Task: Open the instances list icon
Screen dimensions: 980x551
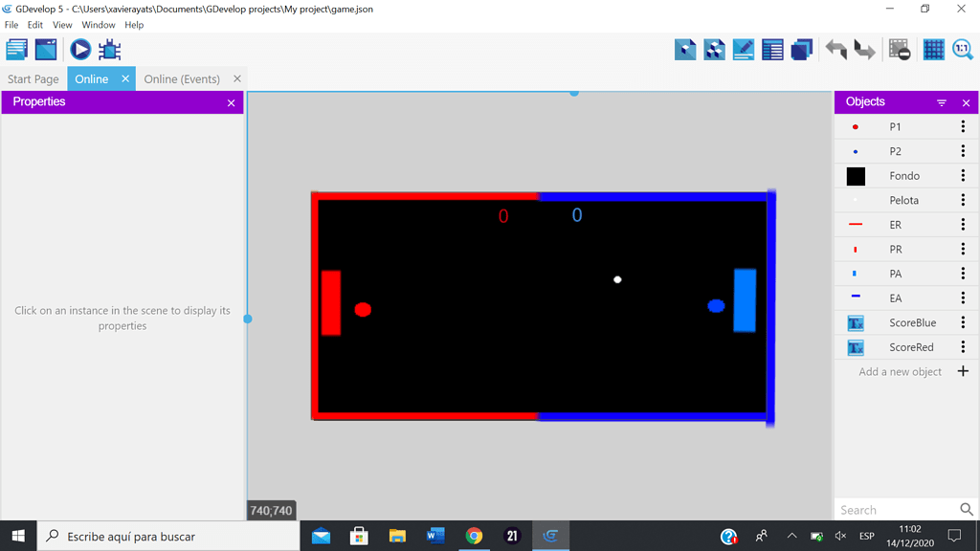Action: [x=772, y=49]
